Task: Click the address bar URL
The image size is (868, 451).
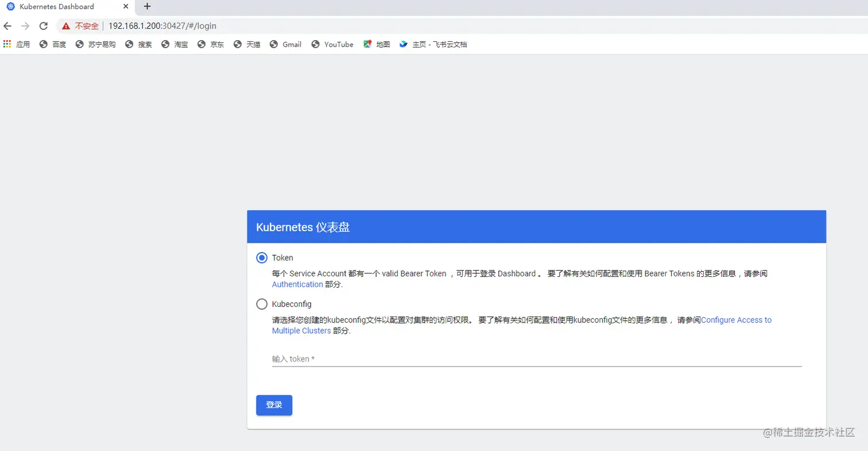Action: coord(162,26)
